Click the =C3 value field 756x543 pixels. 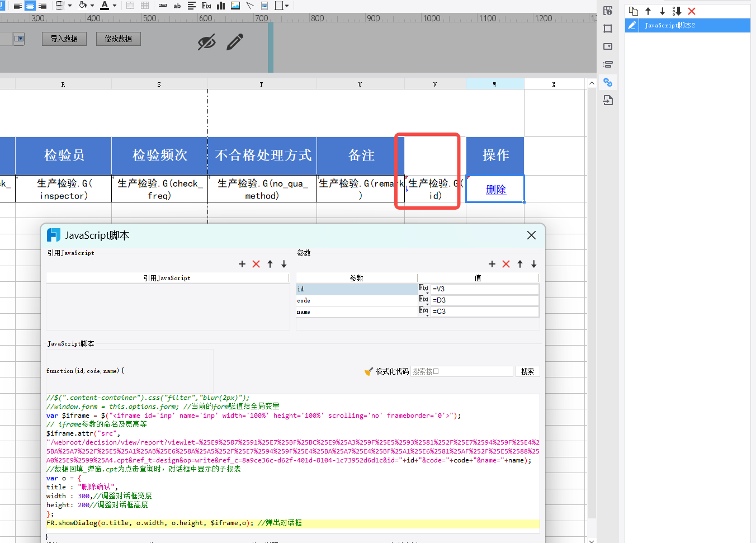click(485, 311)
